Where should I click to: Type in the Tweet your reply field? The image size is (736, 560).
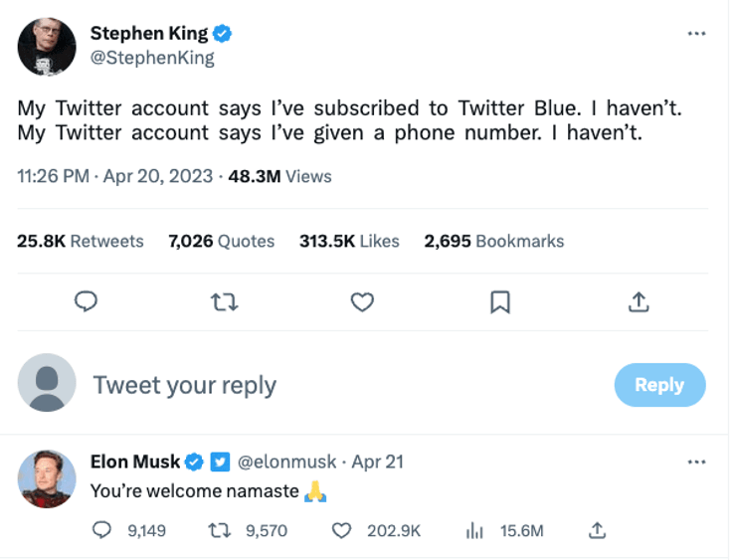(298, 385)
